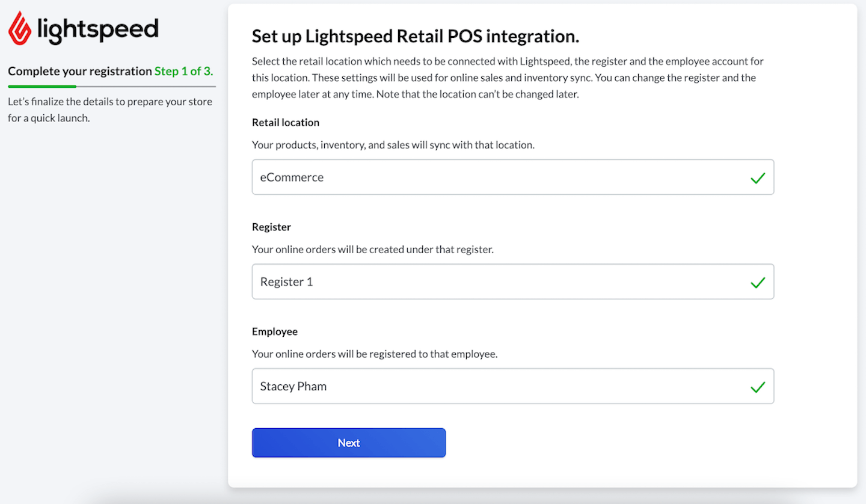Click 'Your online orders will be registered' text
Image resolution: width=866 pixels, height=504 pixels.
(x=375, y=354)
